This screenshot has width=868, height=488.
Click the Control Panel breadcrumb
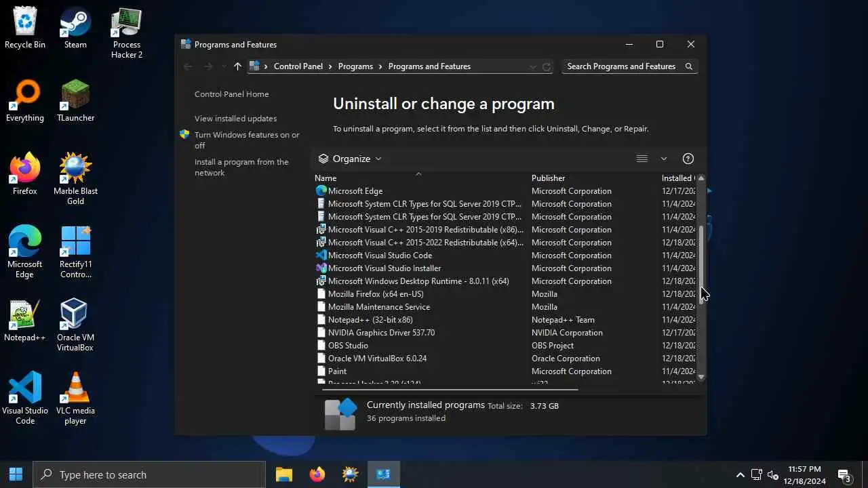pos(298,66)
